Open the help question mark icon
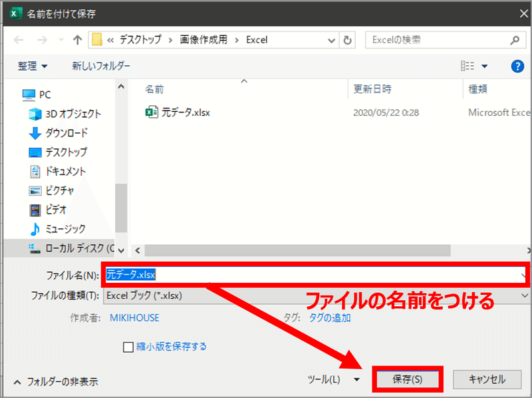The width and height of the screenshot is (532, 398). pos(517,66)
